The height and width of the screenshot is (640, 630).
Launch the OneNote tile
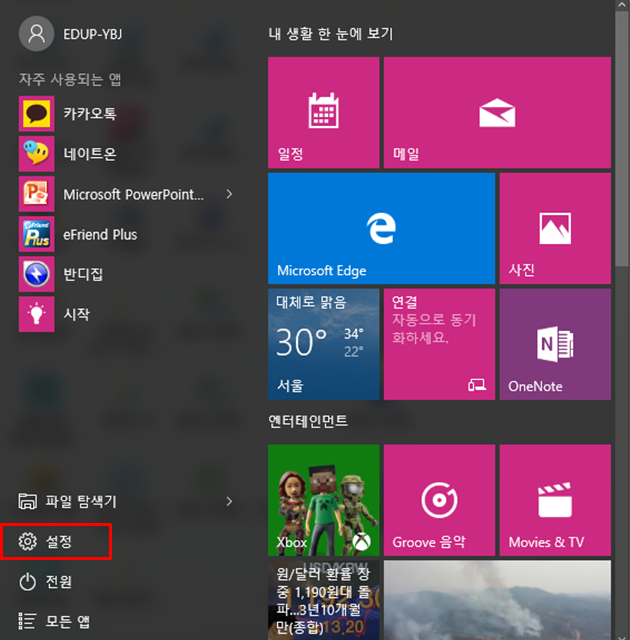click(555, 344)
